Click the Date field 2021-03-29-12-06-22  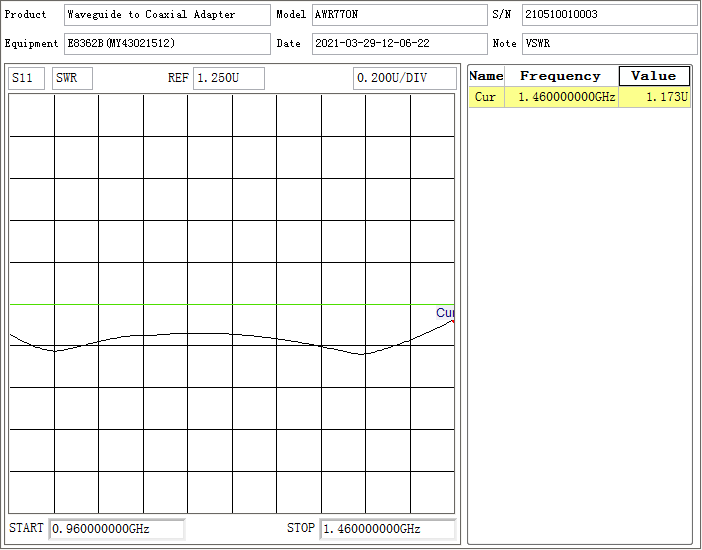(398, 44)
